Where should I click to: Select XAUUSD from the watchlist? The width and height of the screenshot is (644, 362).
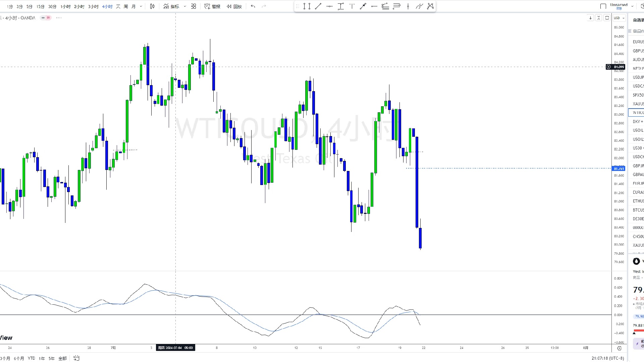(x=638, y=104)
